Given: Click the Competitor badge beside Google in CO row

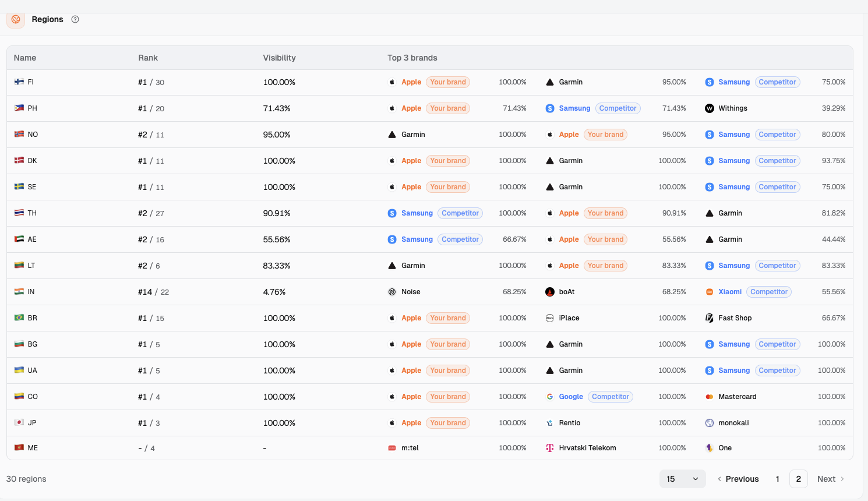Looking at the screenshot, I should (x=611, y=397).
